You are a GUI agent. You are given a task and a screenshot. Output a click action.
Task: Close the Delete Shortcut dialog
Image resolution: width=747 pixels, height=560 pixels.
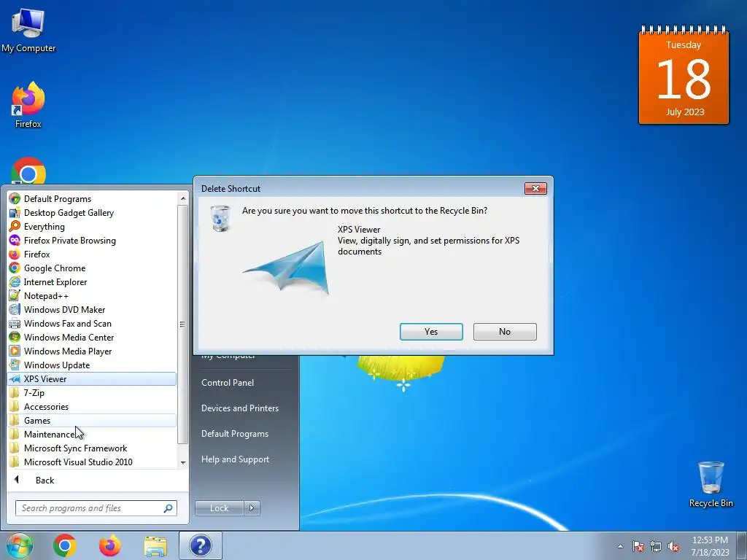pyautogui.click(x=535, y=189)
